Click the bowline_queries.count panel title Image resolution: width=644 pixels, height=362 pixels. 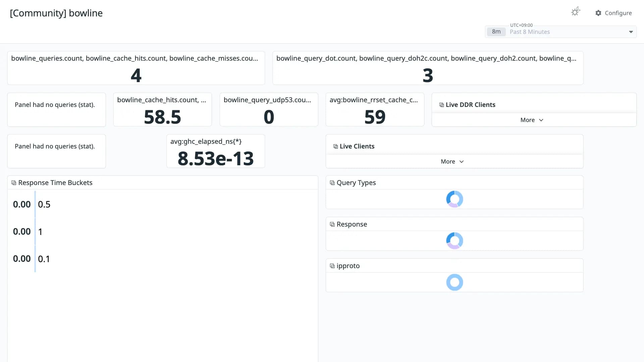[135, 58]
